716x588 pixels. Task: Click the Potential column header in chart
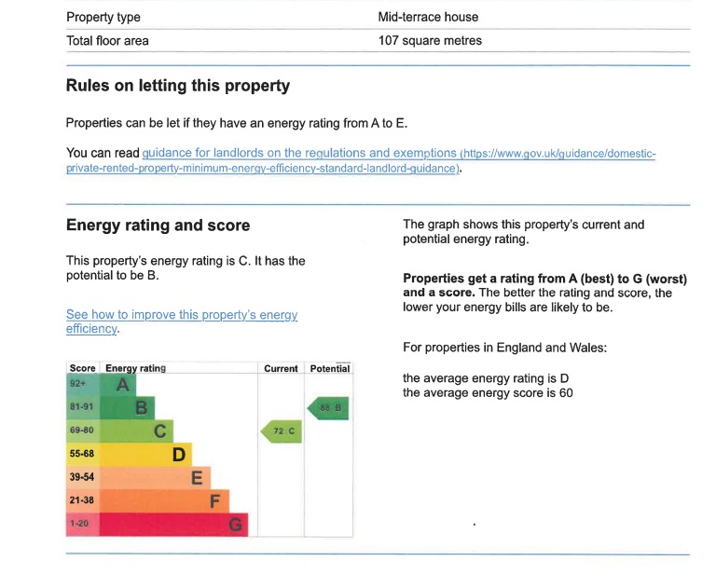tap(330, 368)
